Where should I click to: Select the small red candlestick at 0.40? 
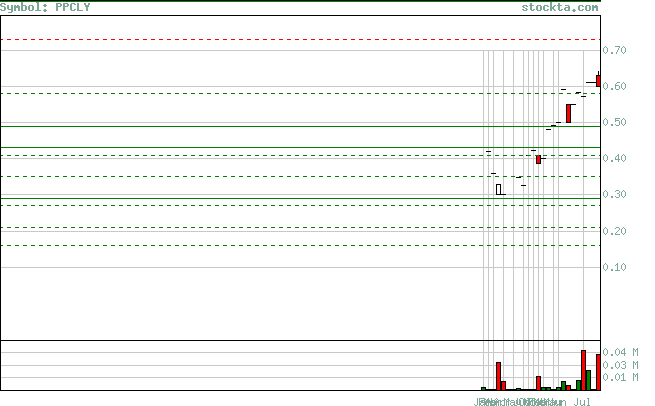coord(538,160)
